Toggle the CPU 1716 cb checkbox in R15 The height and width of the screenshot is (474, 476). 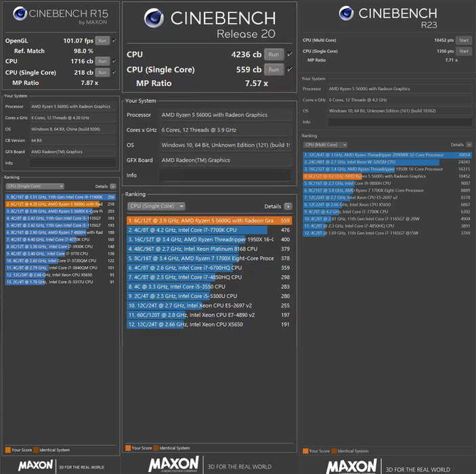[114, 62]
